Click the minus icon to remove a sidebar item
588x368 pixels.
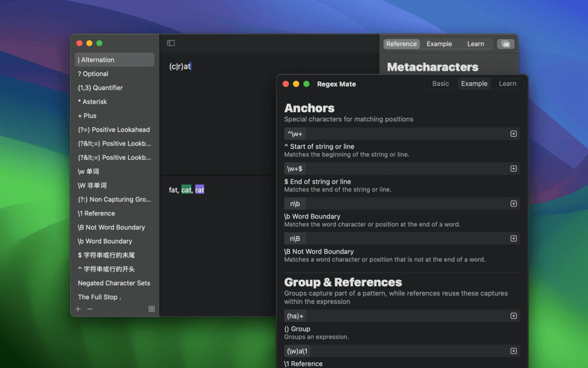pyautogui.click(x=90, y=309)
